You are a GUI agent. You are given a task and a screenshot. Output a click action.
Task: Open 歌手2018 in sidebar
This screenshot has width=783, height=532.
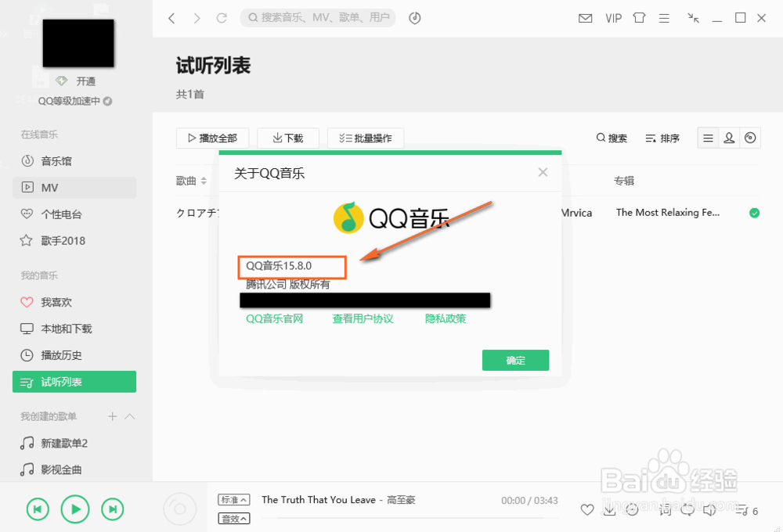[x=74, y=241]
